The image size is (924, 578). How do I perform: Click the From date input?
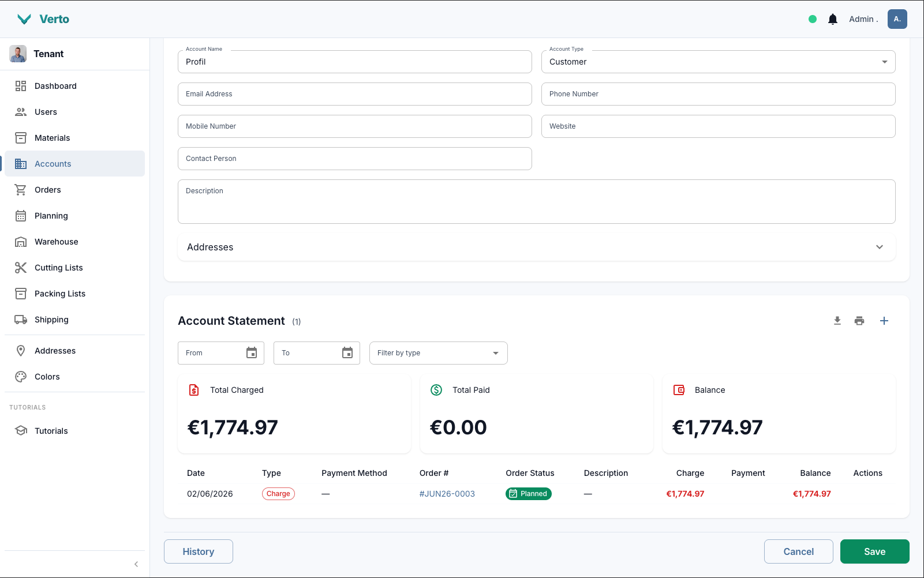[221, 353]
